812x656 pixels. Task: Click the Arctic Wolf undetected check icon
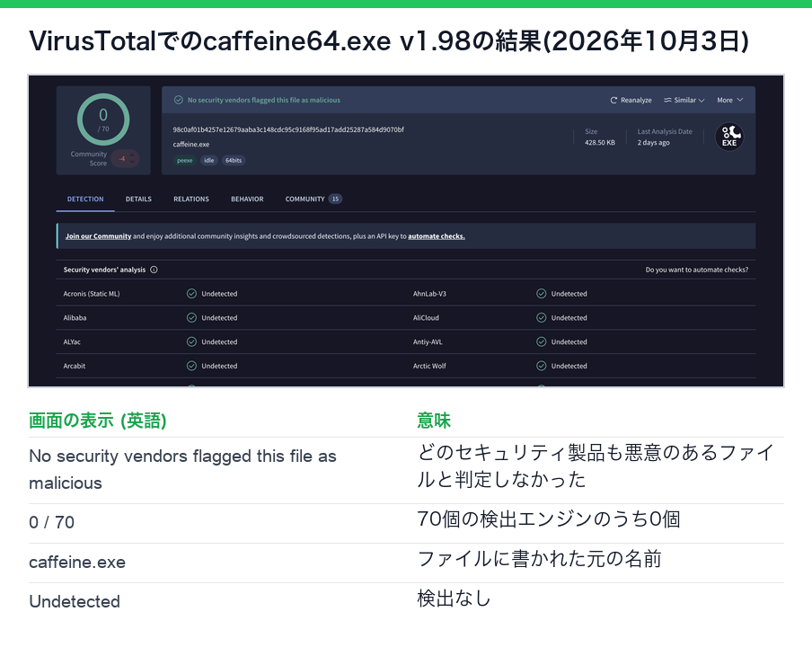[541, 366]
